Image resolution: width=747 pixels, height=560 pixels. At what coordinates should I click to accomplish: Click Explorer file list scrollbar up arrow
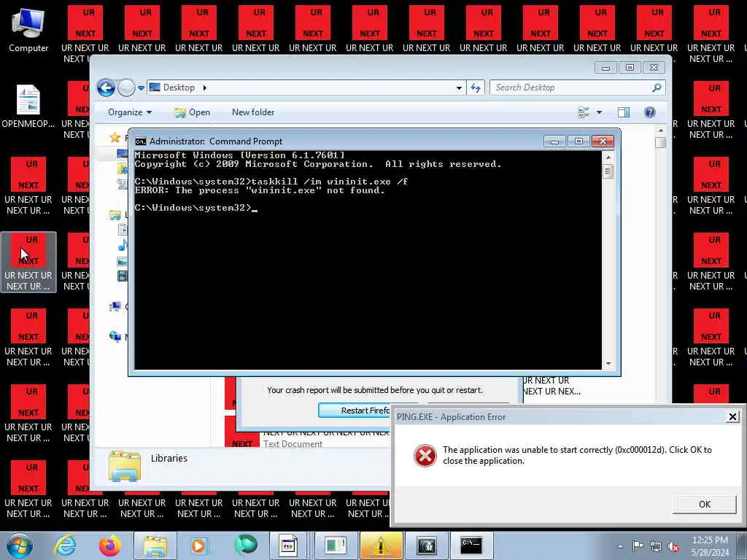pyautogui.click(x=660, y=131)
